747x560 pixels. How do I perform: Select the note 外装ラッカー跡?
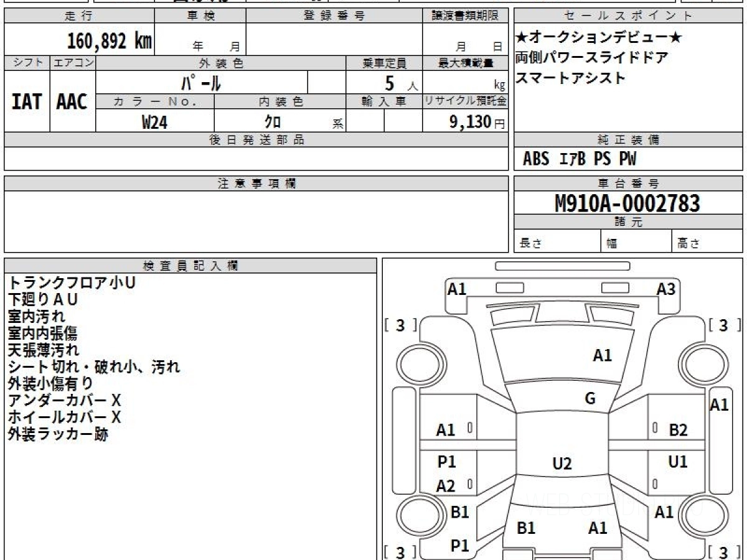(58, 434)
